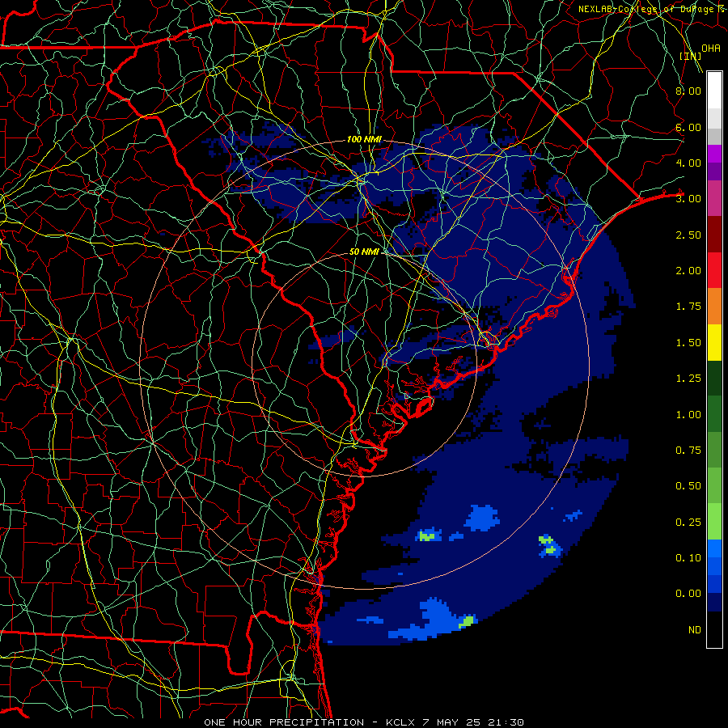Click the '6.00' legend value
728x728 pixels.
(x=688, y=127)
